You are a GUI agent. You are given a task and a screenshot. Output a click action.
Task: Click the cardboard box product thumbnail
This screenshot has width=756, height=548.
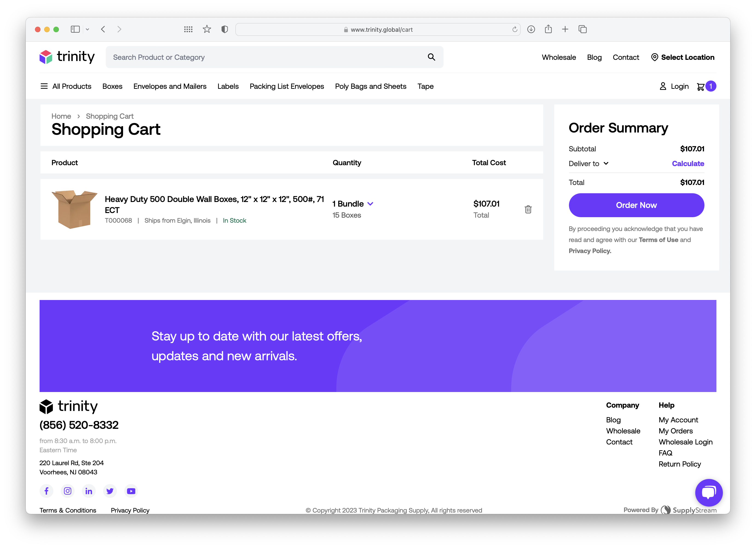coord(74,209)
